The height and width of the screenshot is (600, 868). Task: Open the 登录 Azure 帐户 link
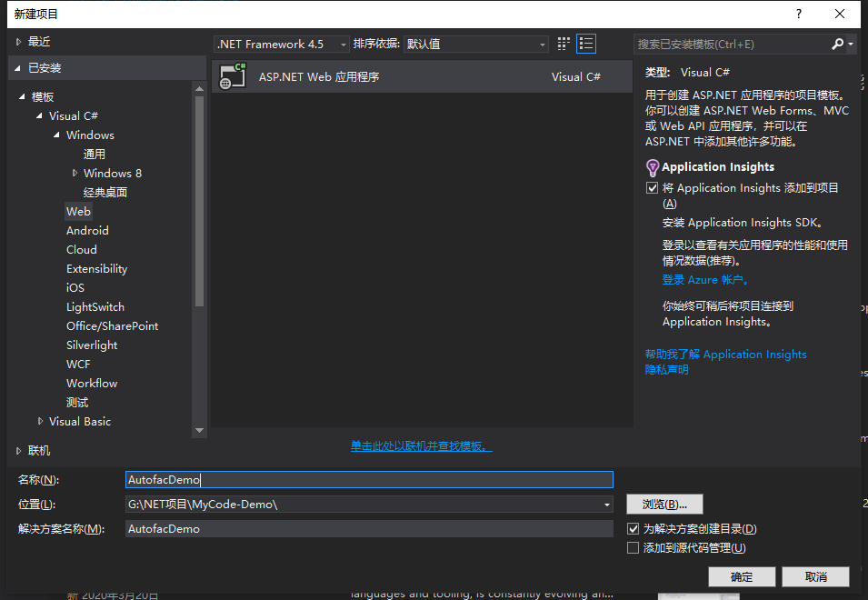705,280
